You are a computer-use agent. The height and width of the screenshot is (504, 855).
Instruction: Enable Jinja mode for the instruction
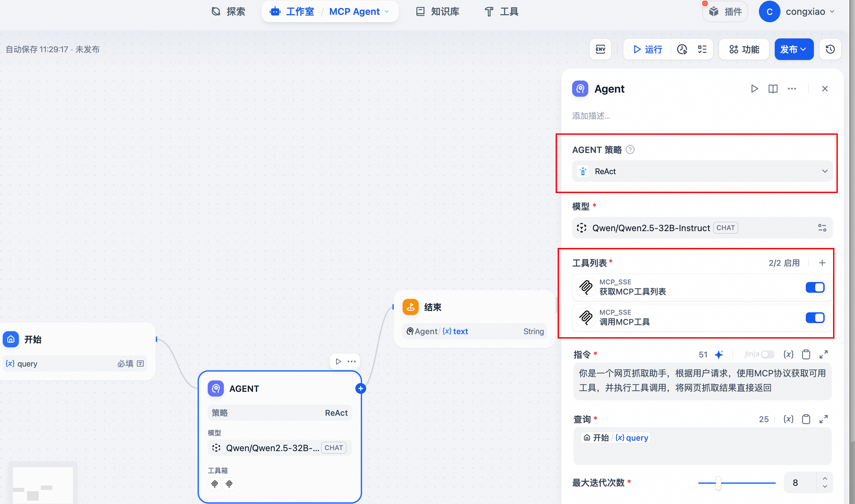coord(768,354)
